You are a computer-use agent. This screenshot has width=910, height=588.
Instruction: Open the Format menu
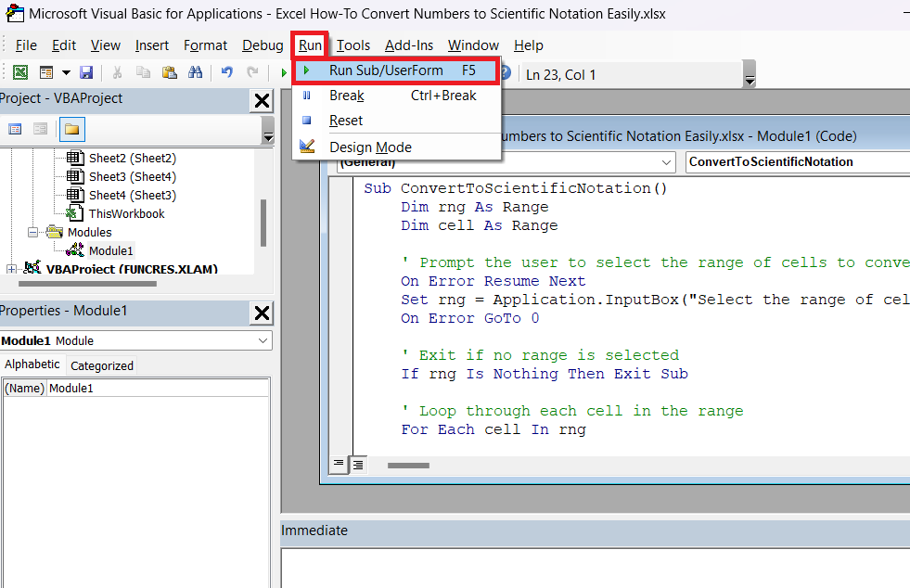tap(205, 45)
